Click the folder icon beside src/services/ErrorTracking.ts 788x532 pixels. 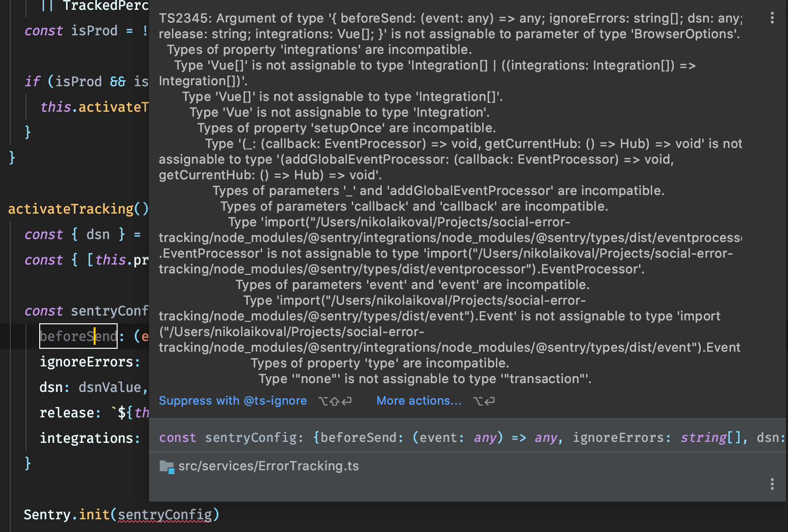point(167,467)
